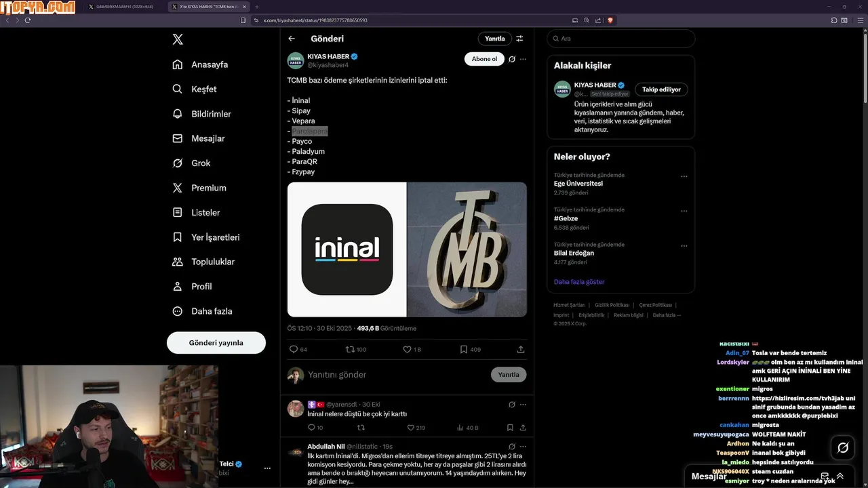Click Gönderi yayınla button
868x488 pixels.
[216, 343]
